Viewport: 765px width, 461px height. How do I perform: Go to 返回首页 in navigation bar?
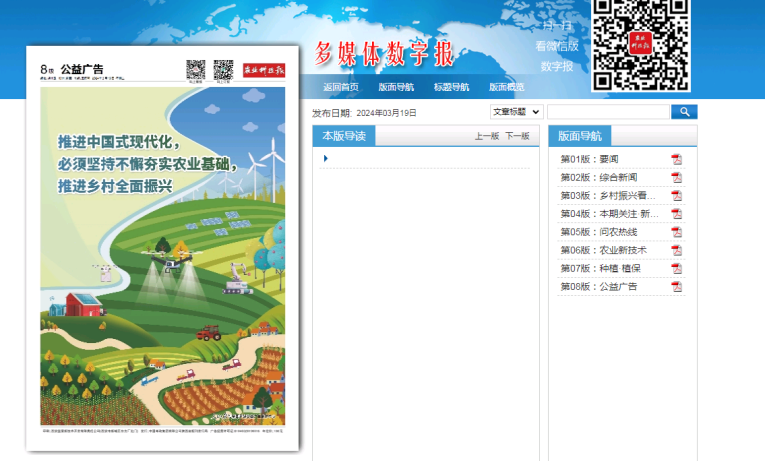[x=341, y=87]
